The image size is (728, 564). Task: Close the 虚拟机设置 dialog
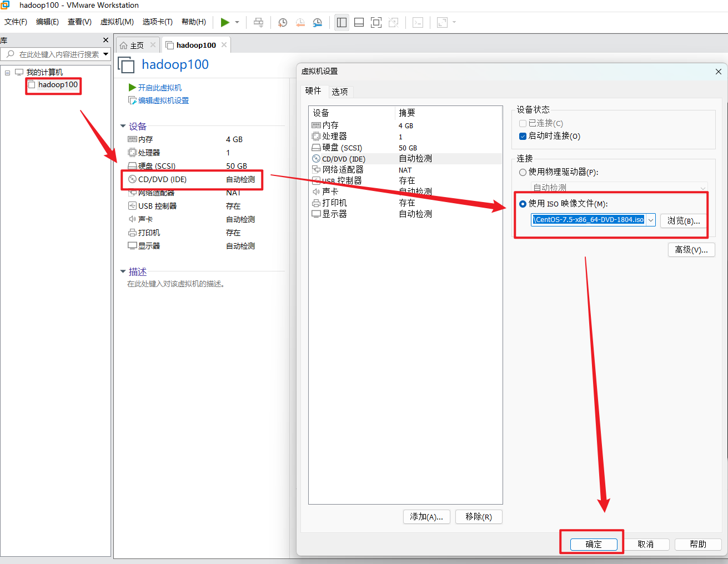pos(718,72)
